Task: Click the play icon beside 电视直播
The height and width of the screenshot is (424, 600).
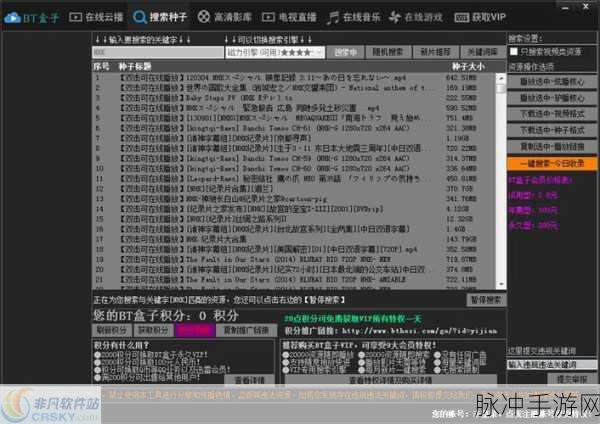Action: (268, 17)
